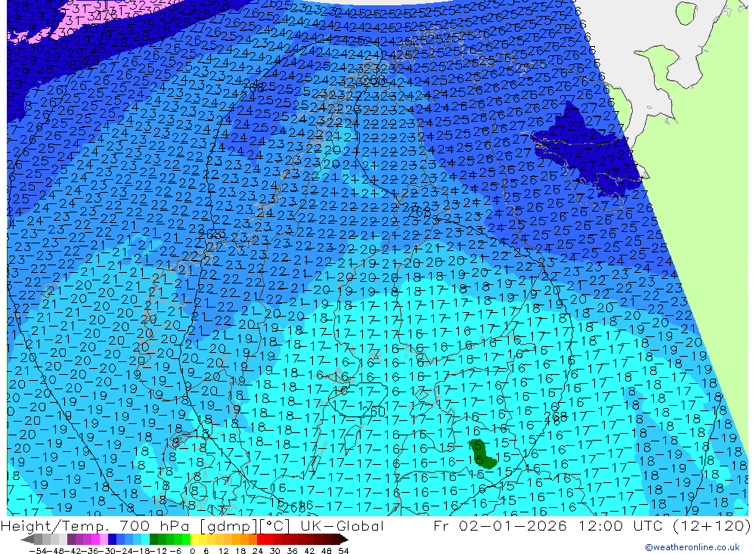Click the gray left arrow of the color scale
This screenshot has width=756, height=554.
point(27,540)
